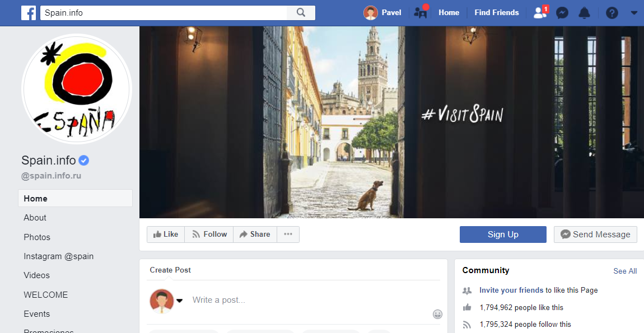This screenshot has height=333, width=644.
Task: Click See All in Community section
Action: (x=624, y=271)
